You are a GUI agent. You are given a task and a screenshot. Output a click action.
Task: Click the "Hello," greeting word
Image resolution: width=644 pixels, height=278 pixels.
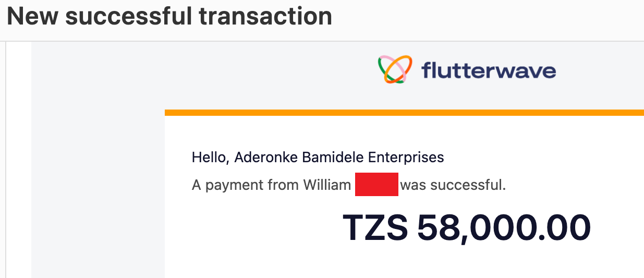[211, 157]
